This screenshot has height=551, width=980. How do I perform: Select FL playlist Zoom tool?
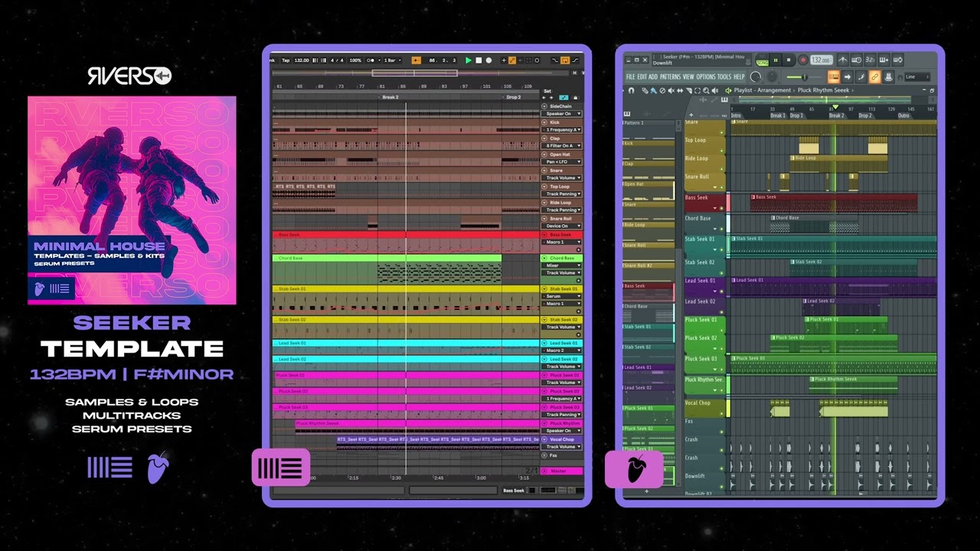coord(706,90)
